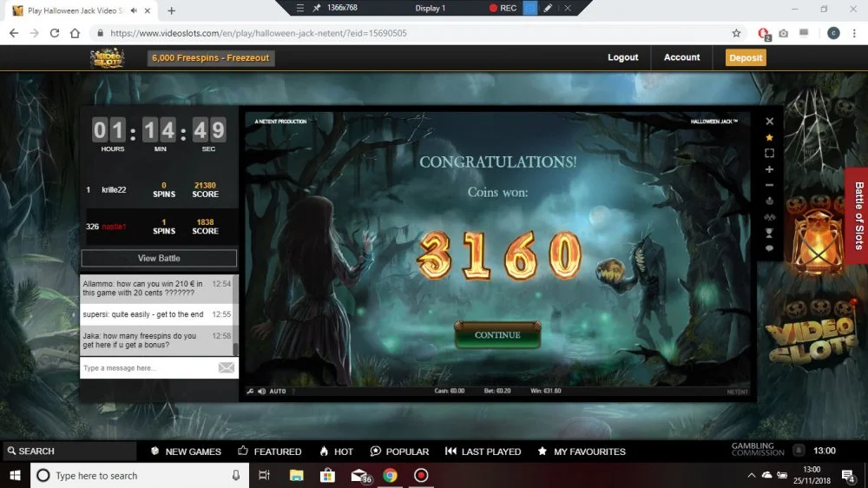Enlarge the game window with the plus icon
This screenshot has width=868, height=488.
click(769, 169)
